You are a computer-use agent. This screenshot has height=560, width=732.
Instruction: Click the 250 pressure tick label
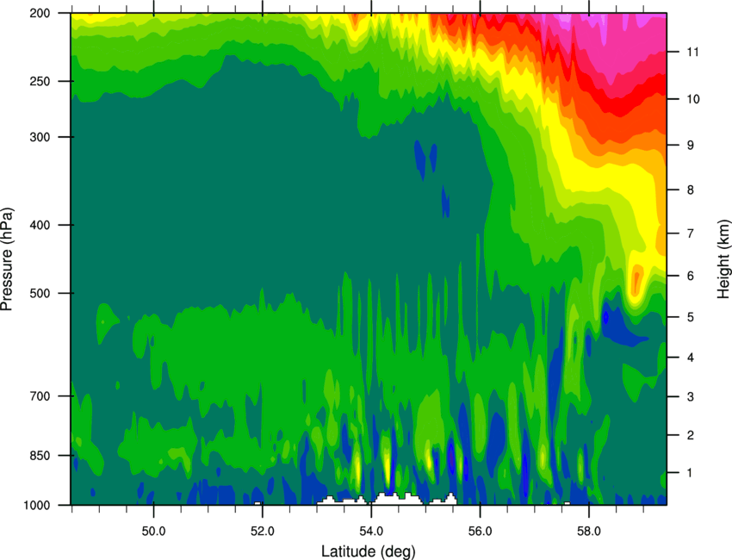click(x=40, y=81)
